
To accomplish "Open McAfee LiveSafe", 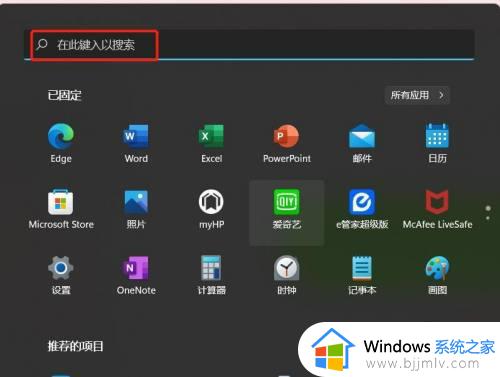I will pyautogui.click(x=437, y=209).
